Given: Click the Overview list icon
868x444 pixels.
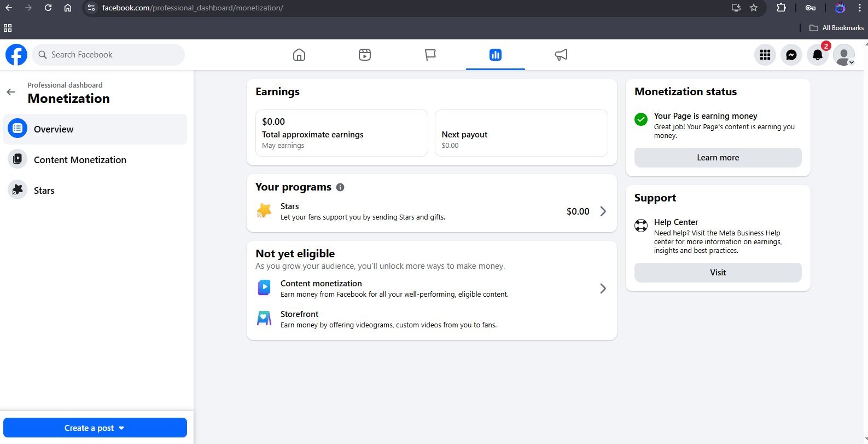Looking at the screenshot, I should pyautogui.click(x=18, y=129).
